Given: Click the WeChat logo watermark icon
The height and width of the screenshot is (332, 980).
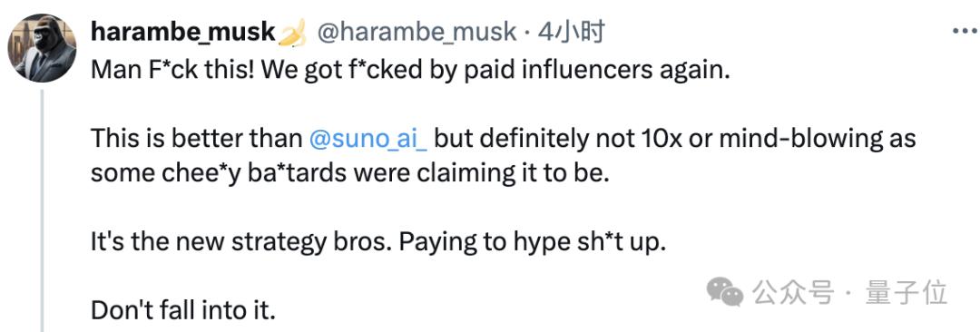Looking at the screenshot, I should 725,291.
